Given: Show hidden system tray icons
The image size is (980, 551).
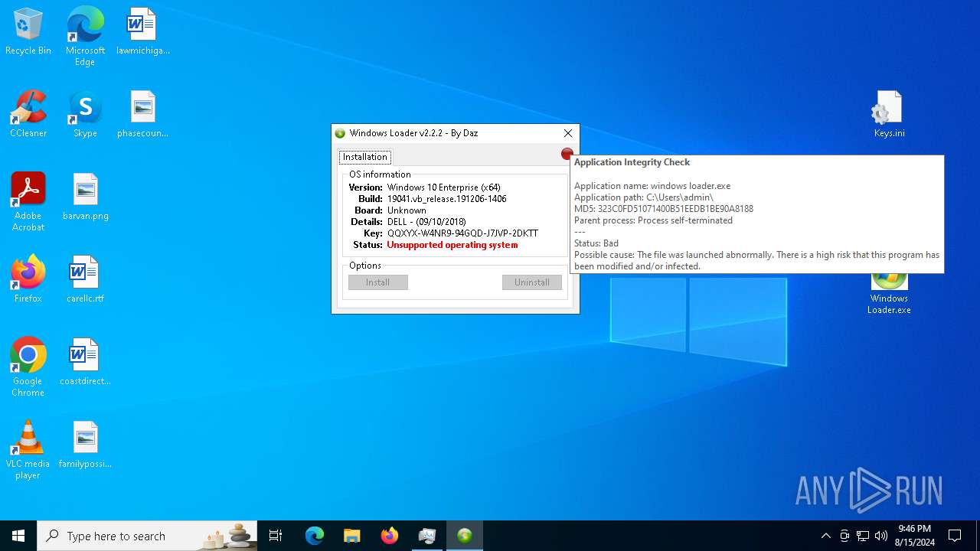Looking at the screenshot, I should tap(825, 536).
